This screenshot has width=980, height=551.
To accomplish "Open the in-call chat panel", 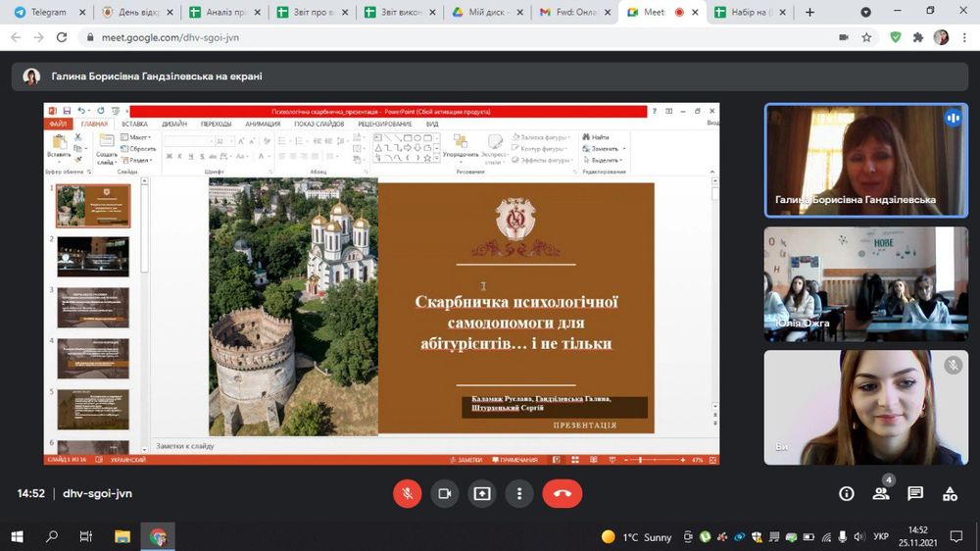I will (915, 493).
